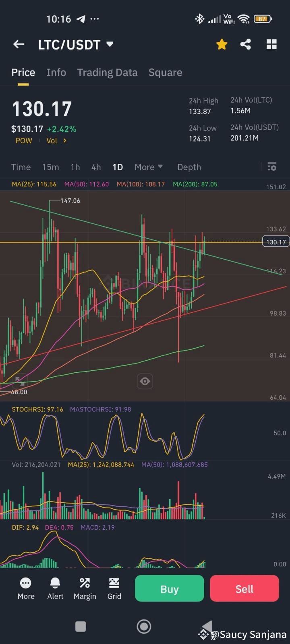Screen dimensions: 290x644
Task: Expand chart to fullscreen with the arrows icon
Action: pos(19,380)
